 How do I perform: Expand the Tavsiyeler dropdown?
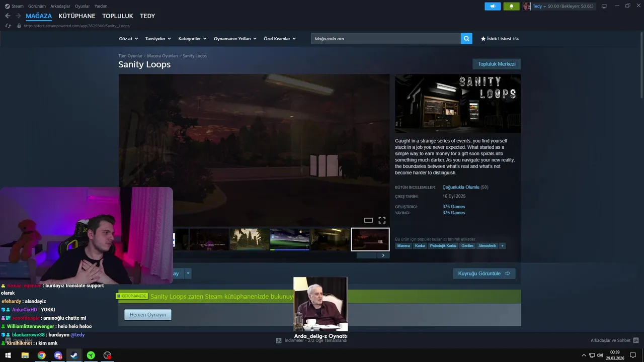click(158, 39)
